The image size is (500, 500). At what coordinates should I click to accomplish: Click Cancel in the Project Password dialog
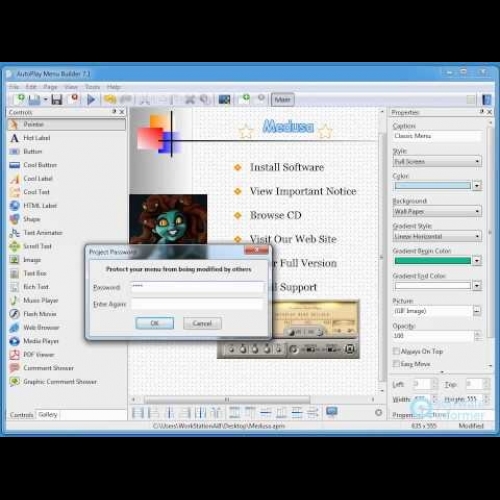[202, 323]
